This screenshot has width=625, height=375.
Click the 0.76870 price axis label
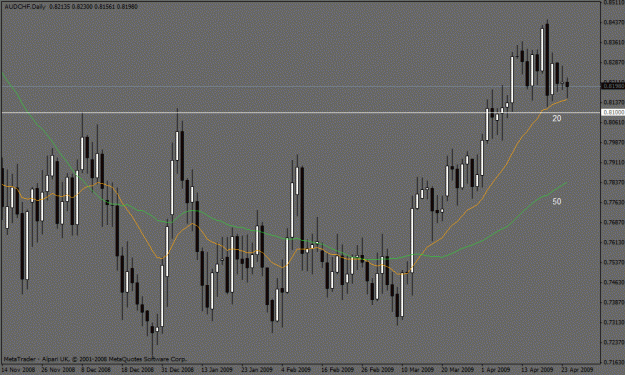(x=614, y=222)
